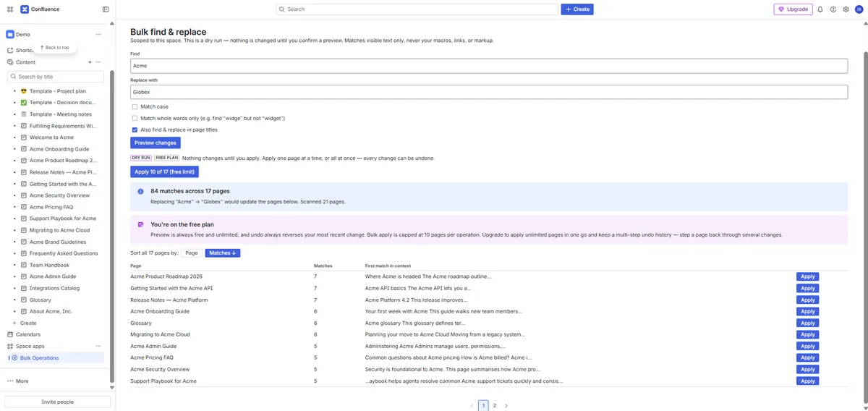Click Acme Security Overview in results table
Screen dimensions: 868x411
pos(160,369)
